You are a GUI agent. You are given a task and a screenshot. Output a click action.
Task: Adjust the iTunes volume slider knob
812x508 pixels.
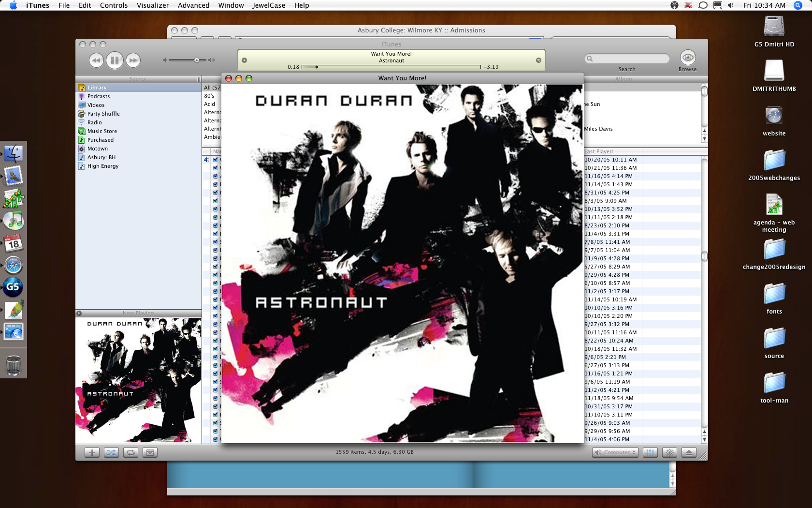pos(197,60)
